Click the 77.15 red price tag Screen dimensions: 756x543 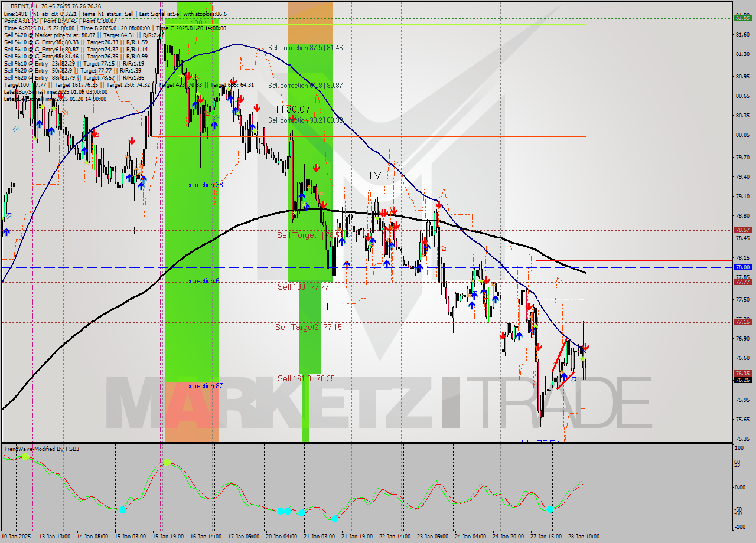point(742,322)
